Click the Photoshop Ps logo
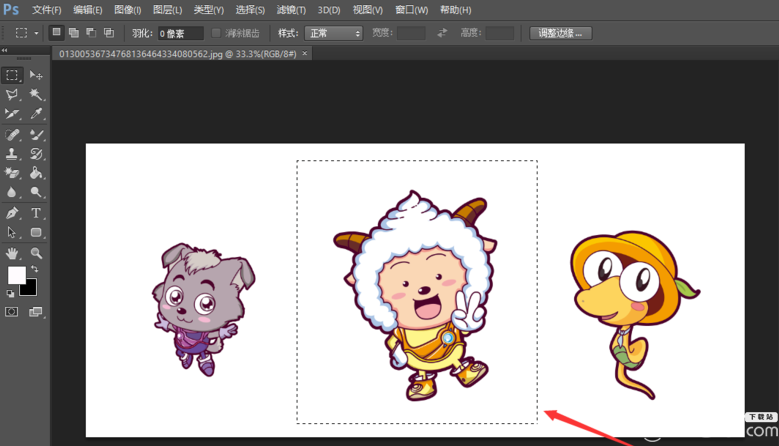The image size is (779, 446). pyautogui.click(x=11, y=9)
